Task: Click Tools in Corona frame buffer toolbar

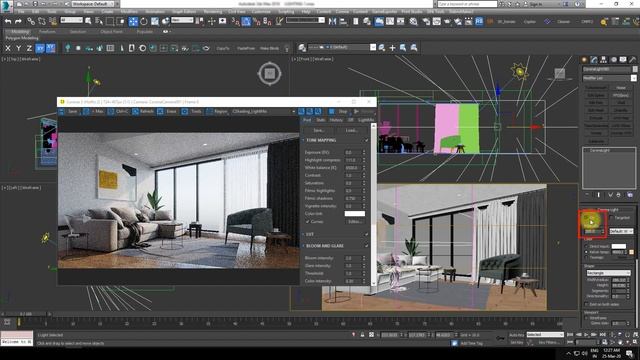Action: pos(192,111)
